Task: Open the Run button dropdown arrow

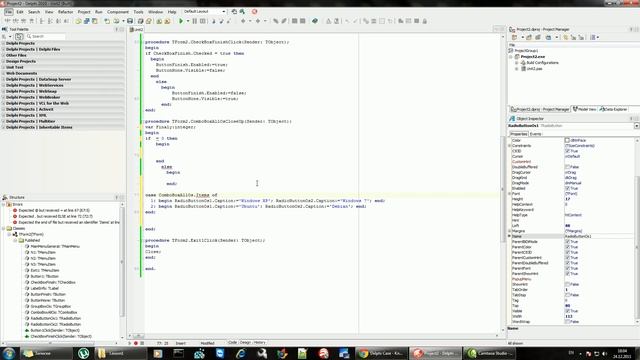Action: click(x=188, y=21)
